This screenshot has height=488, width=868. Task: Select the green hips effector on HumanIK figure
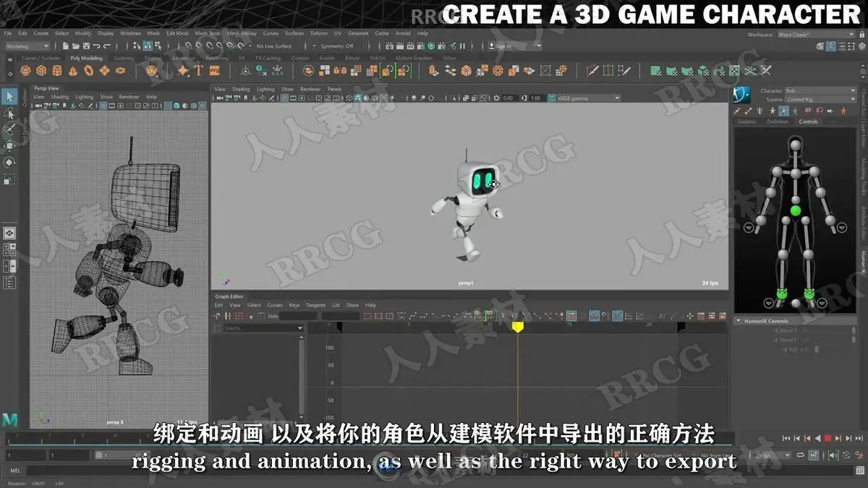(x=796, y=211)
